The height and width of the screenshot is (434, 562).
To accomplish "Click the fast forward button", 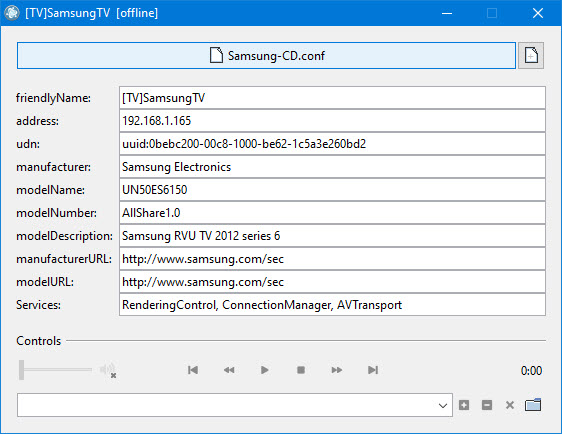I will [x=337, y=370].
